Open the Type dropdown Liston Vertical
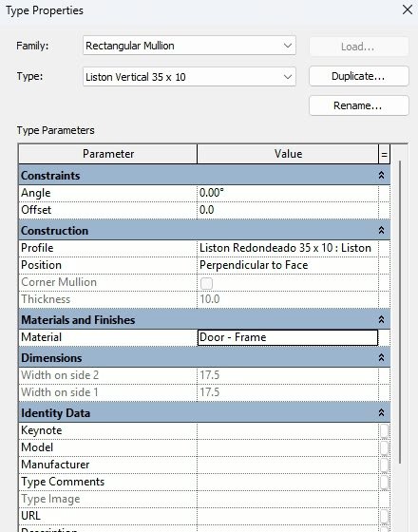 pos(189,77)
